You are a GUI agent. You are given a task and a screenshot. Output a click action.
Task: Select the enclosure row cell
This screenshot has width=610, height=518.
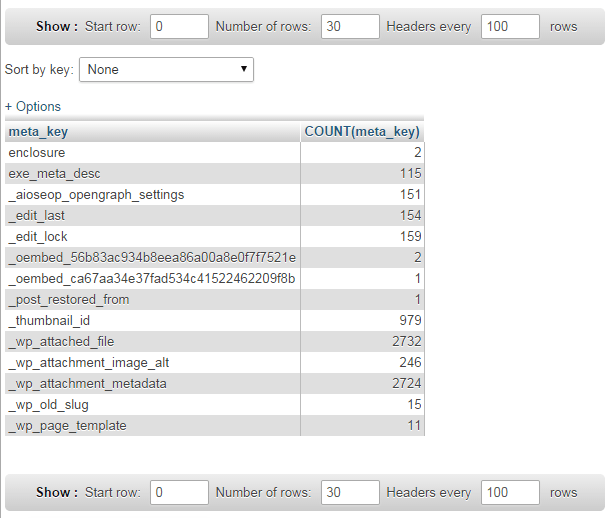click(x=37, y=152)
